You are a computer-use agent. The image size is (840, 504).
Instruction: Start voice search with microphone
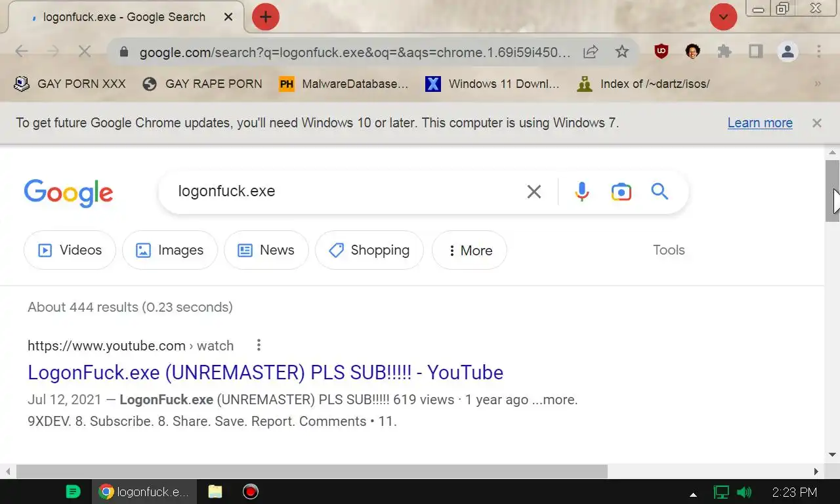coord(581,192)
